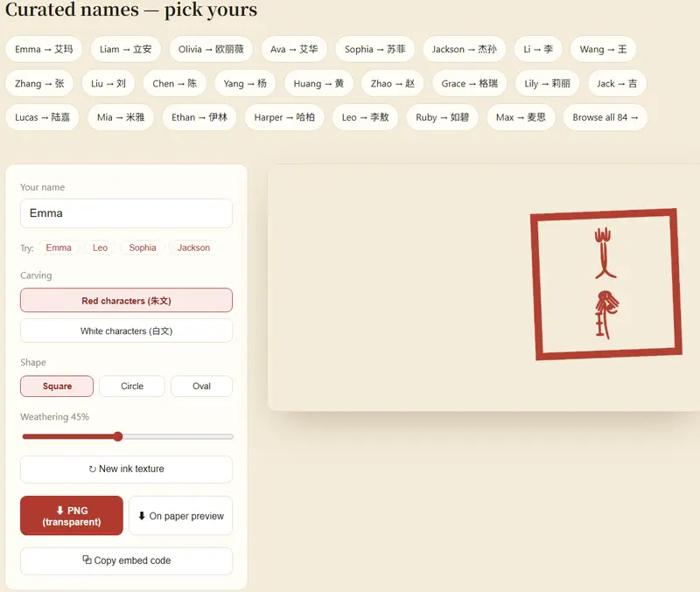Screen dimensions: 700x592
Task: Try the Emma suggestion chip
Action: [59, 247]
